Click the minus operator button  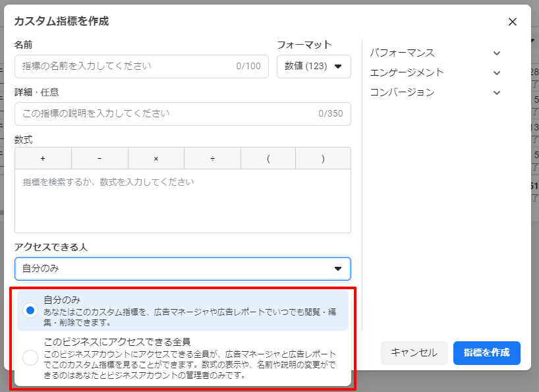[x=99, y=159]
